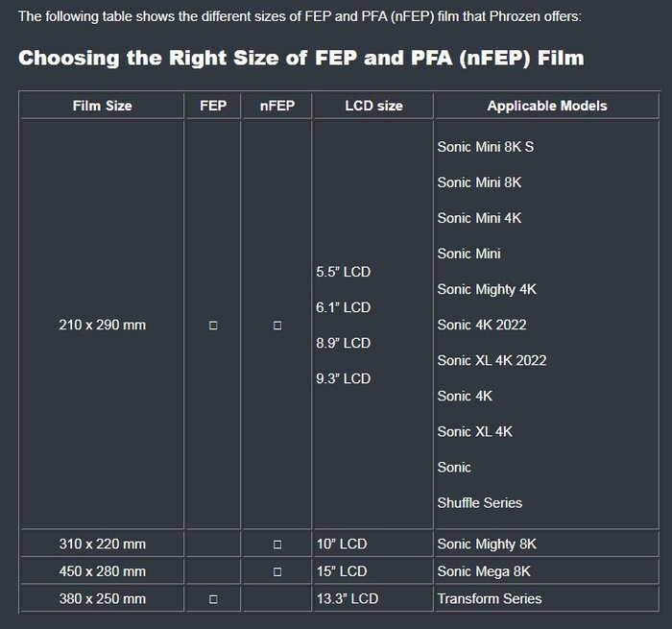Click the Sonic Mini 8K S model

pyautogui.click(x=485, y=147)
